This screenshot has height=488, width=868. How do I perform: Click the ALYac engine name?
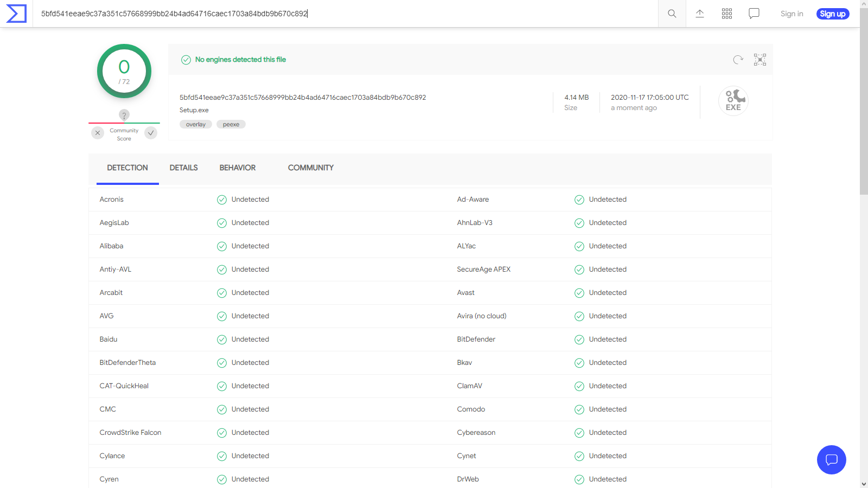point(467,246)
